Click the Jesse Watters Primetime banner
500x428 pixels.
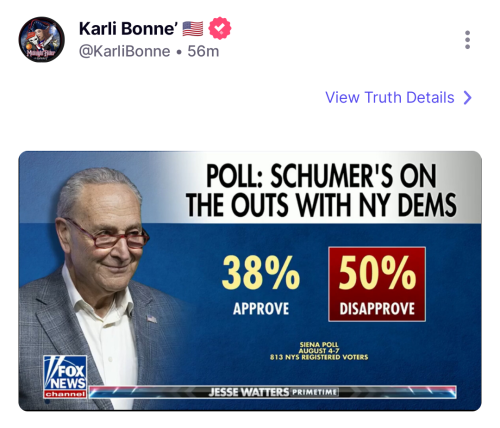[273, 392]
